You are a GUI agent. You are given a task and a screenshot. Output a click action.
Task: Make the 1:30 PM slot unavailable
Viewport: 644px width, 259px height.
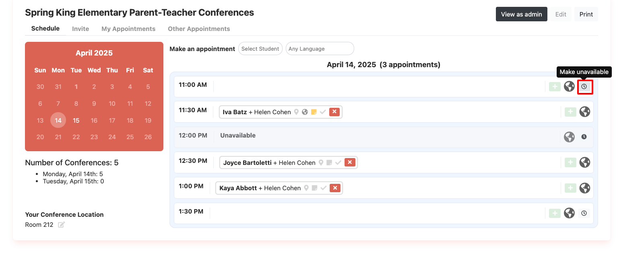(x=584, y=213)
